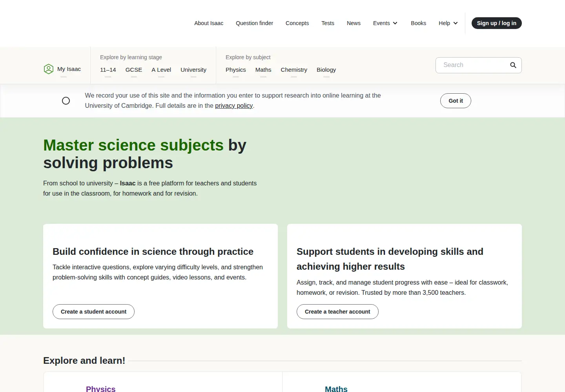Select the 11–14 learning stage
Image resolution: width=565 pixels, height=392 pixels.
pos(108,70)
